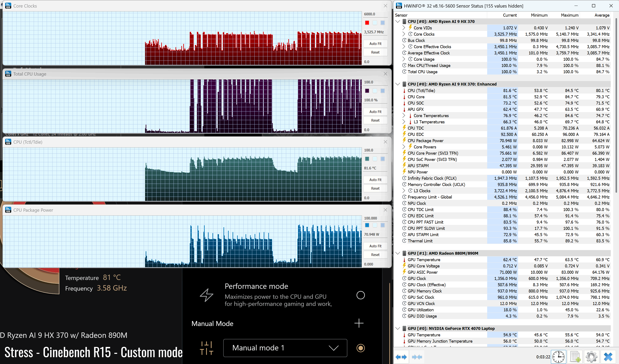Viewport: 619px width, 364px height.
Task: Click the Manual mode sliders icon
Action: point(207,348)
